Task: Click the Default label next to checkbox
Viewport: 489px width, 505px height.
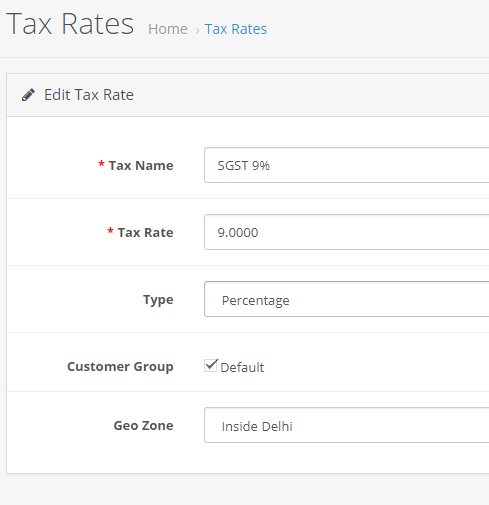Action: (x=242, y=367)
